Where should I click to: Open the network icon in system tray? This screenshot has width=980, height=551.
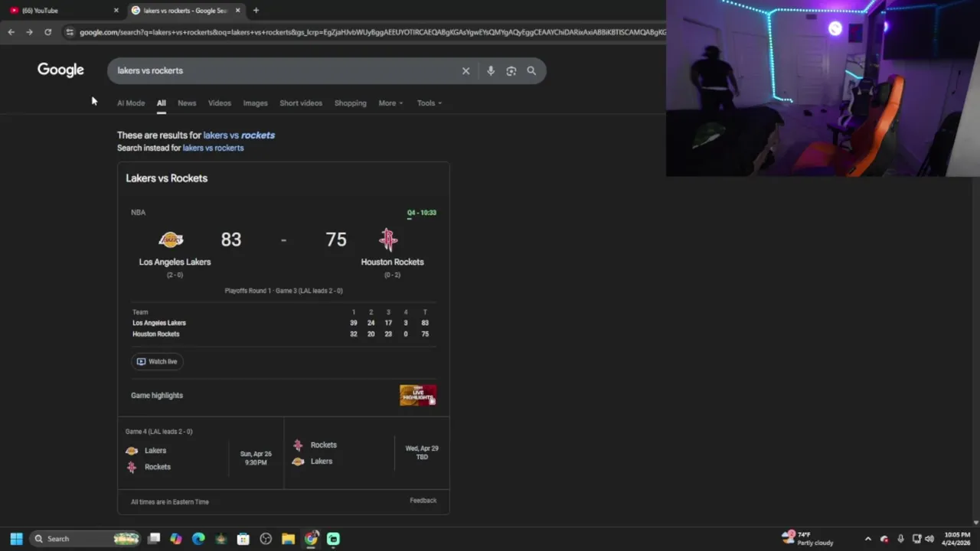coord(916,539)
